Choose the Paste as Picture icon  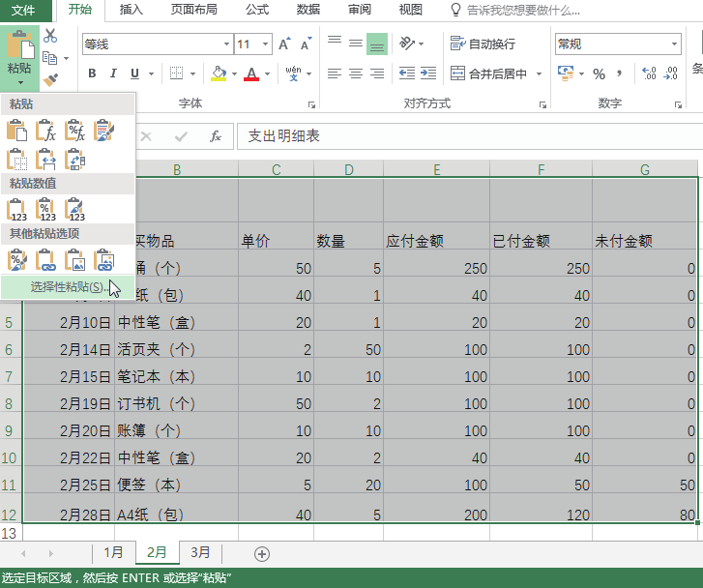(x=74, y=260)
